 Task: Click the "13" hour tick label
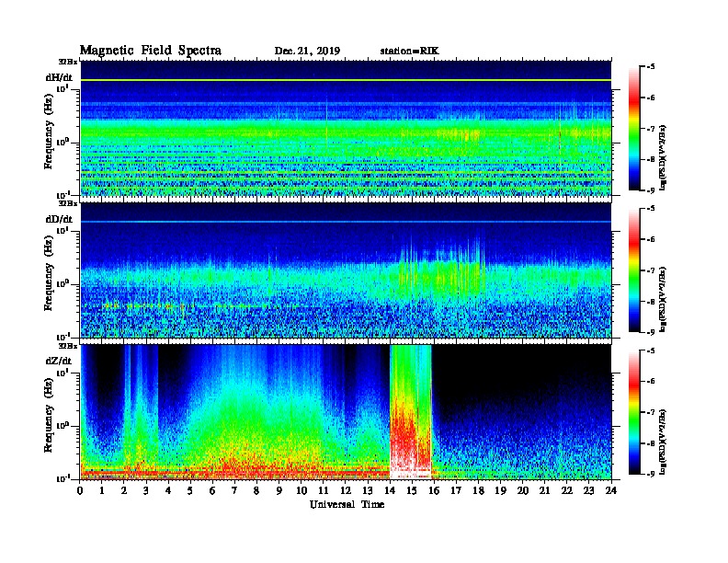point(368,490)
